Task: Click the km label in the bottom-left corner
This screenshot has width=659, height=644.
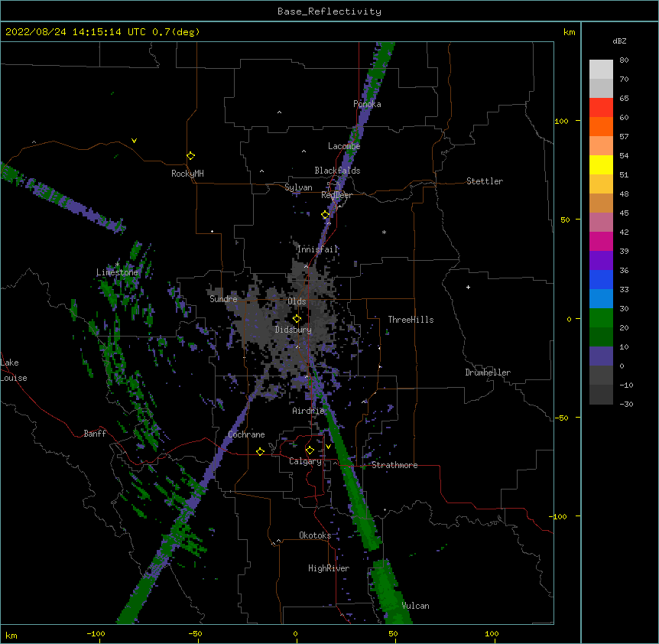Action: point(11,635)
